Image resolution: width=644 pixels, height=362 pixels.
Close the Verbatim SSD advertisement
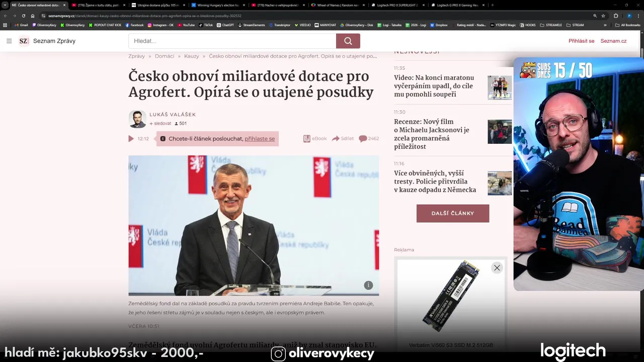497,268
